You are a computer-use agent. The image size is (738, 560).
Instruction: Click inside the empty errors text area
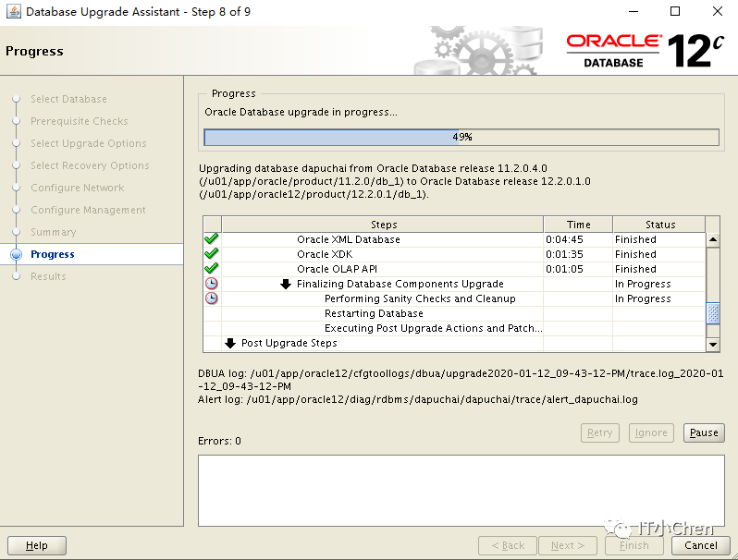(461, 491)
